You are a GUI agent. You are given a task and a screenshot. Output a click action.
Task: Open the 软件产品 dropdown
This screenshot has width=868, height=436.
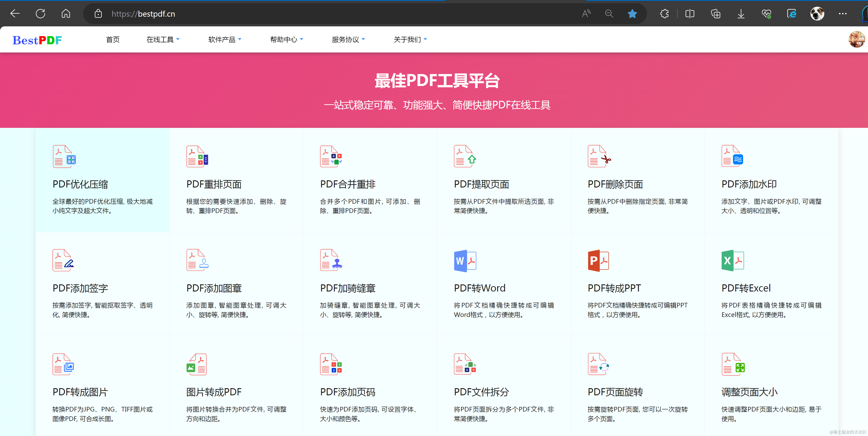[225, 40]
